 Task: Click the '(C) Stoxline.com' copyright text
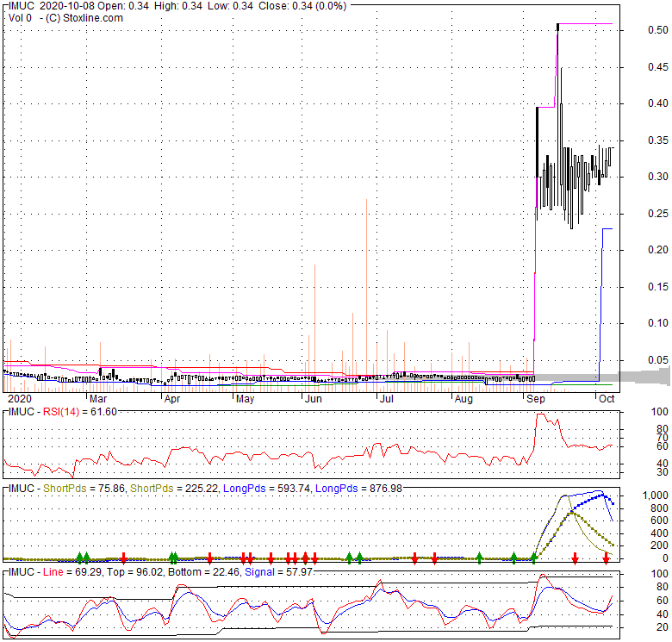tap(84, 18)
